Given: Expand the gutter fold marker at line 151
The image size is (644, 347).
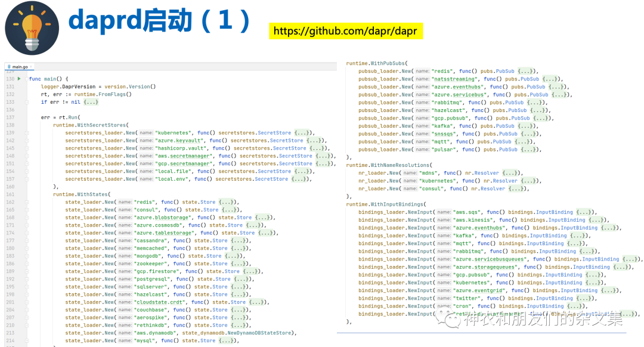Looking at the screenshot, I should tap(27, 163).
